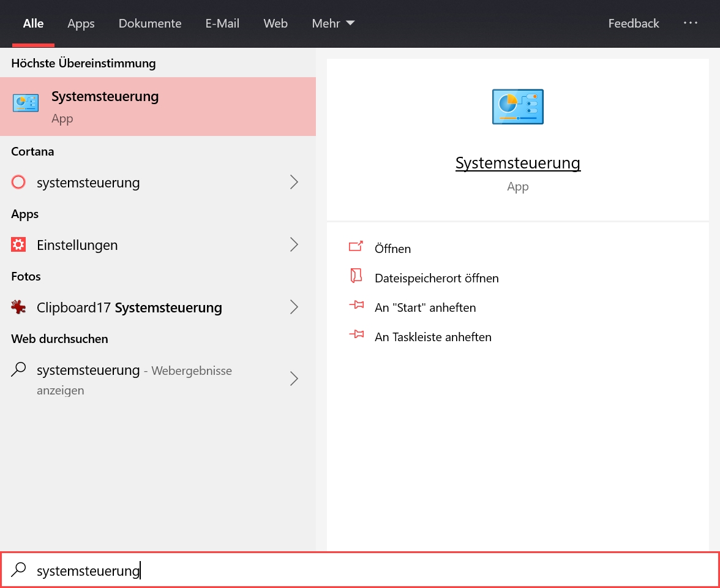Click the Cortana circle icon
This screenshot has height=588, width=720.
coord(19,182)
